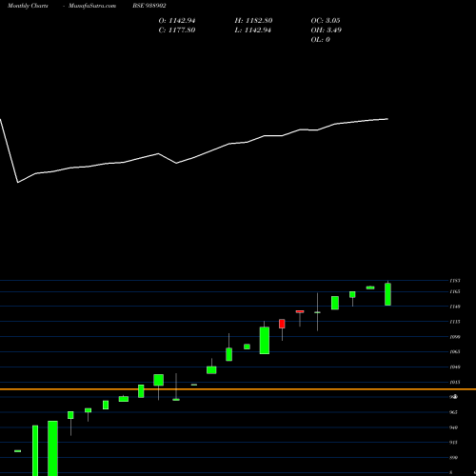Image resolution: width=476 pixels, height=476 pixels.
Task: Click the high price 'H: 1182.80'
Action: 253,21
